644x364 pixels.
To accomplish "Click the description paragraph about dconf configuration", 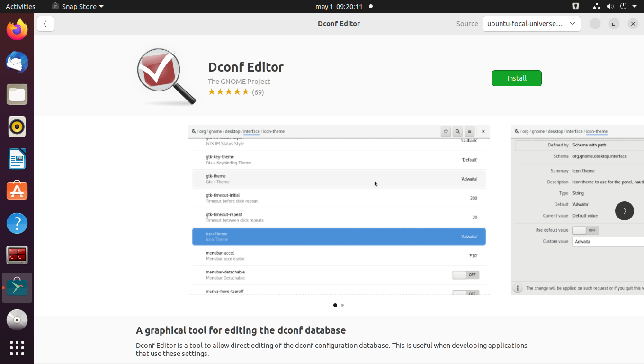I will [x=331, y=349].
